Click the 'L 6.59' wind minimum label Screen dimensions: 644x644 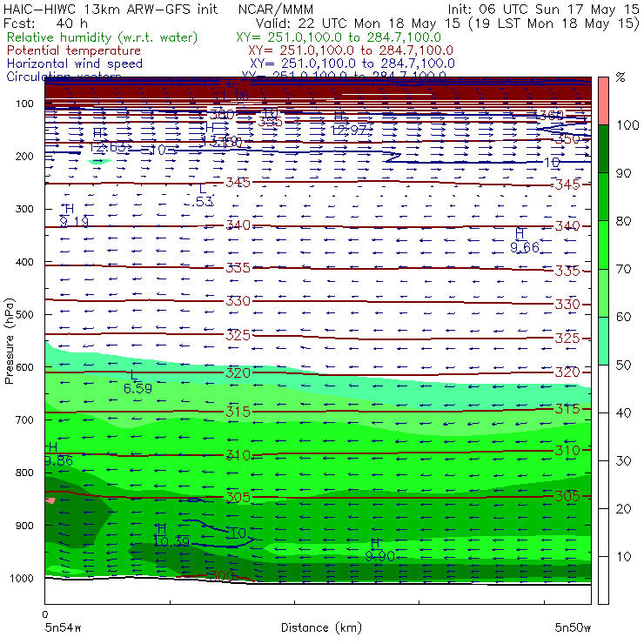coord(138,382)
